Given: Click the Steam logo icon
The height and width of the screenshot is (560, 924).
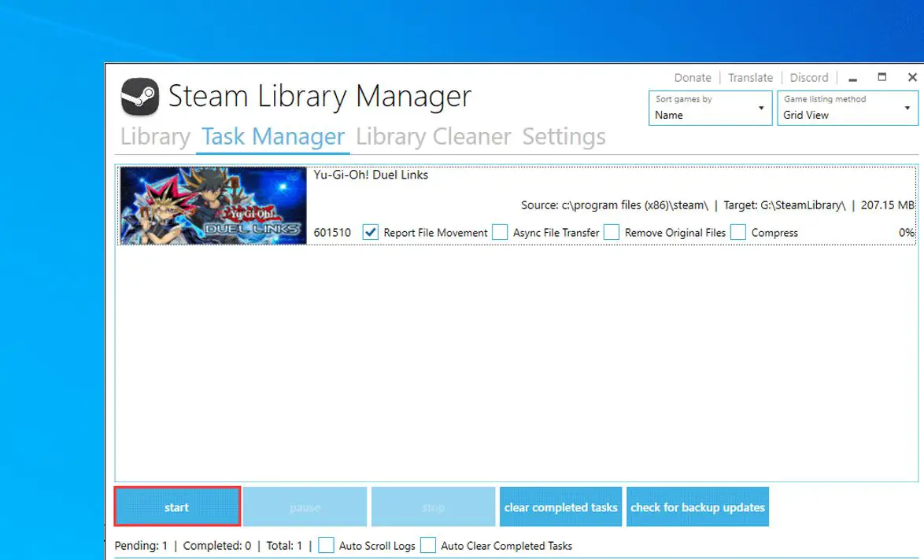Looking at the screenshot, I should pos(139,97).
